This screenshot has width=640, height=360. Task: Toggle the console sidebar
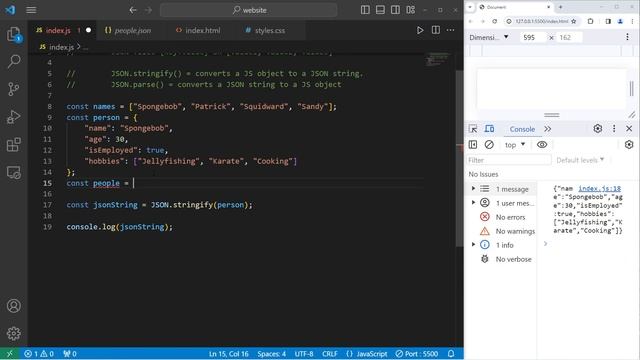473,144
